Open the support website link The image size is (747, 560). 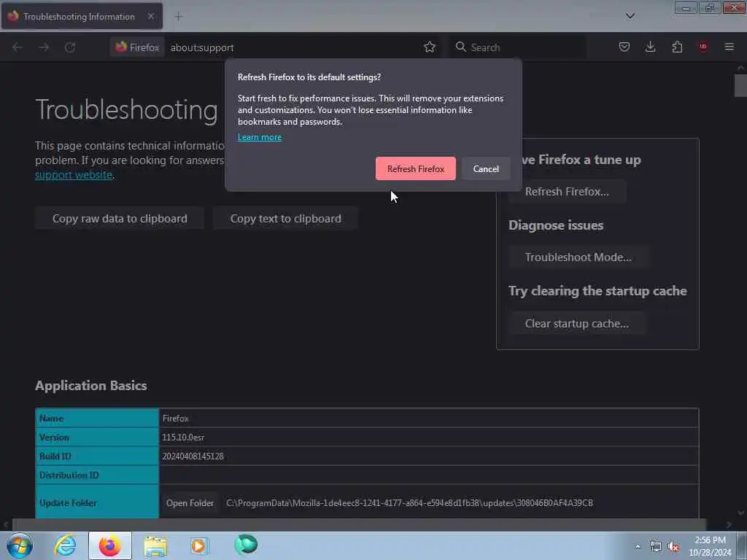click(74, 175)
